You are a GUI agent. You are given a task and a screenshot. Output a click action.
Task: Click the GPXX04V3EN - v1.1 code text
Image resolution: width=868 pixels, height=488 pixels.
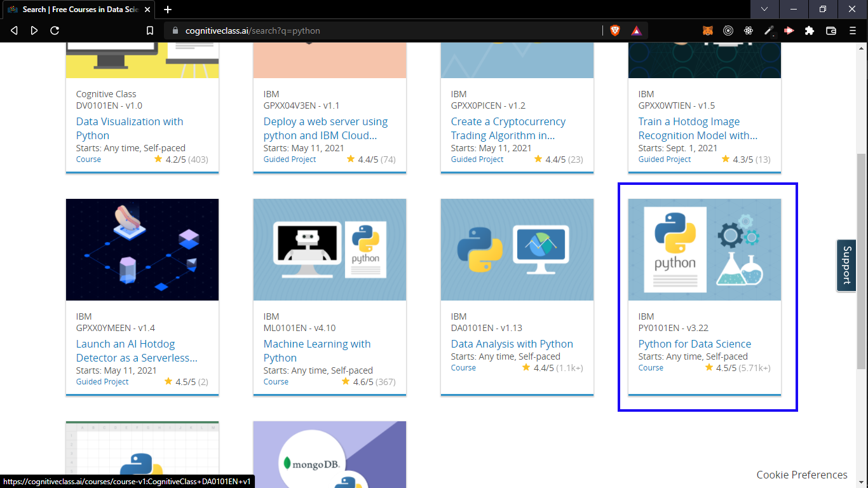pos(302,105)
